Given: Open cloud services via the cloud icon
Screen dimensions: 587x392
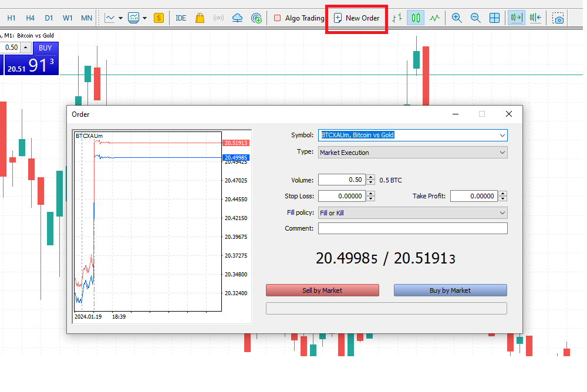Looking at the screenshot, I should click(x=237, y=18).
